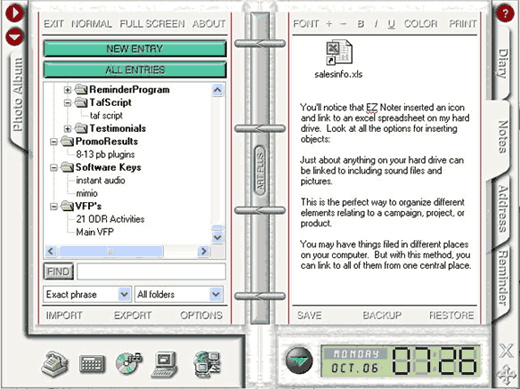
Task: Click BACKUP below the note
Action: 382,315
